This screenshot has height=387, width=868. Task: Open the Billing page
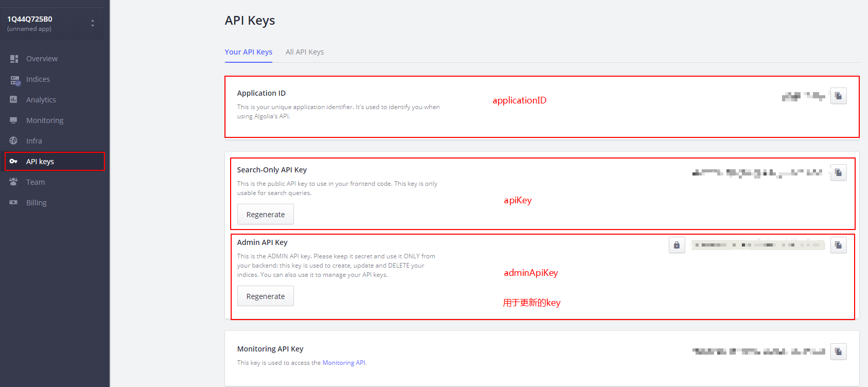[x=37, y=203]
